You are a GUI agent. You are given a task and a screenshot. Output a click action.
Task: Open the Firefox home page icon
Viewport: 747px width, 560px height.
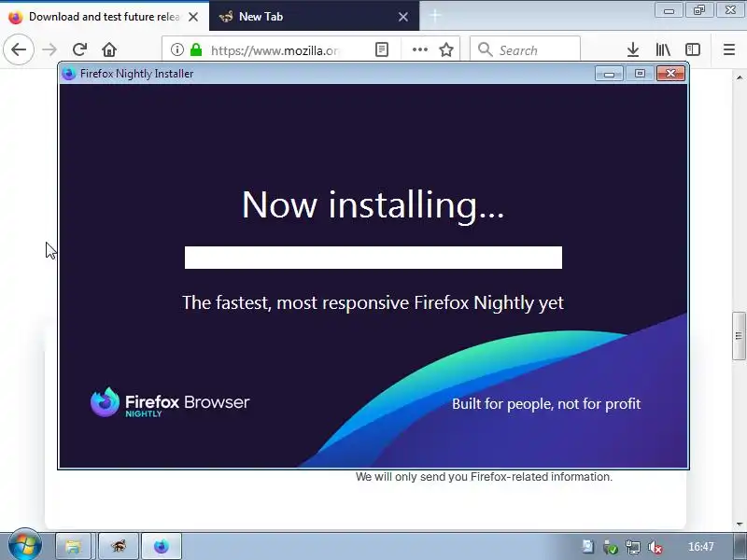coord(109,49)
